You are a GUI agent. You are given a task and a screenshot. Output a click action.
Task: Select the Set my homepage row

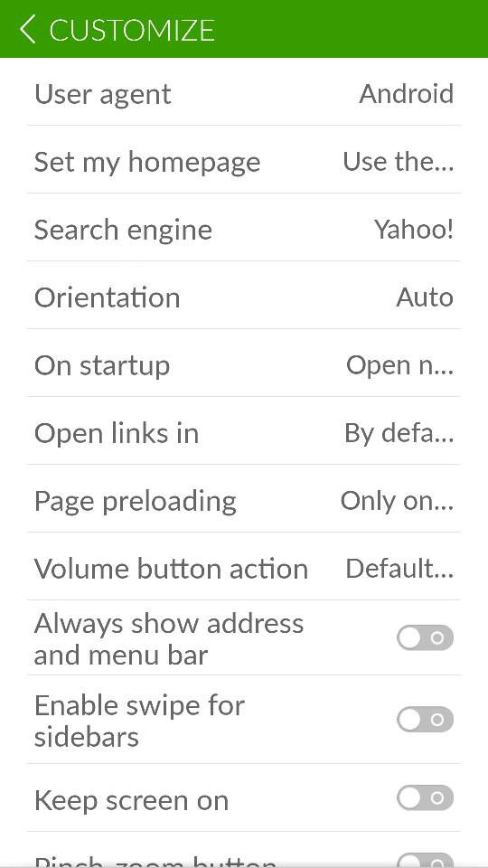coord(244,162)
